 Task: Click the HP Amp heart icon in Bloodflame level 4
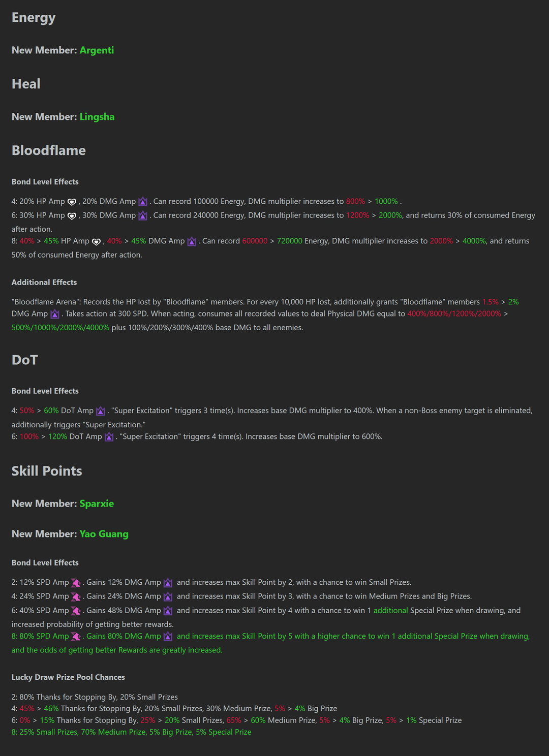tap(72, 202)
